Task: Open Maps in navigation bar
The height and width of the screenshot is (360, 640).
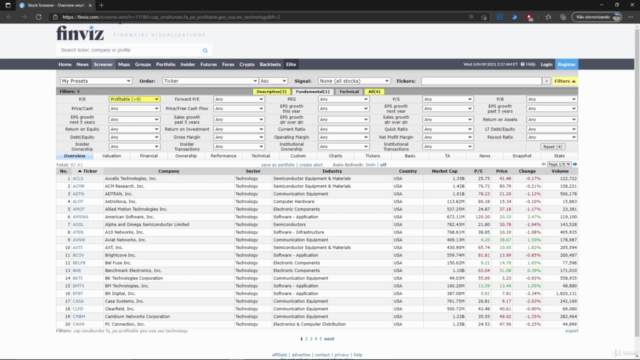Action: tap(124, 64)
